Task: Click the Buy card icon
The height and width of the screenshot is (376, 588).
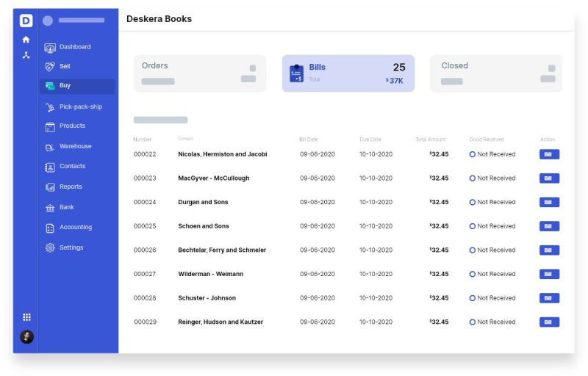Action: tap(50, 86)
